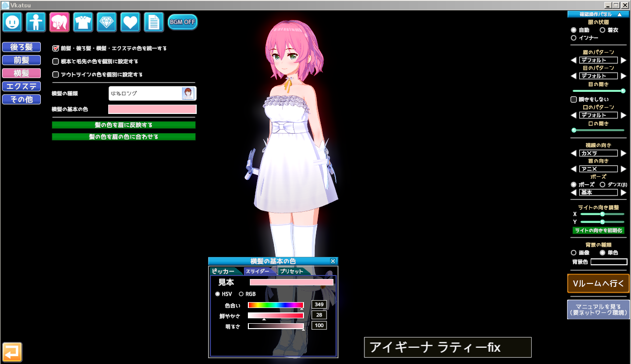Close the color picker window
Viewport: 631px width, 364px height.
click(x=333, y=261)
